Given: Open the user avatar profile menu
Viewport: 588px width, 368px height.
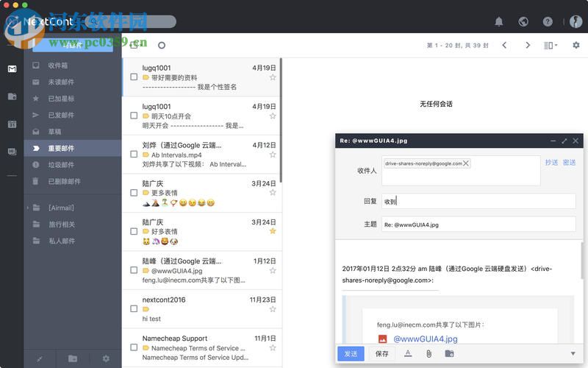Looking at the screenshot, I should click(576, 21).
